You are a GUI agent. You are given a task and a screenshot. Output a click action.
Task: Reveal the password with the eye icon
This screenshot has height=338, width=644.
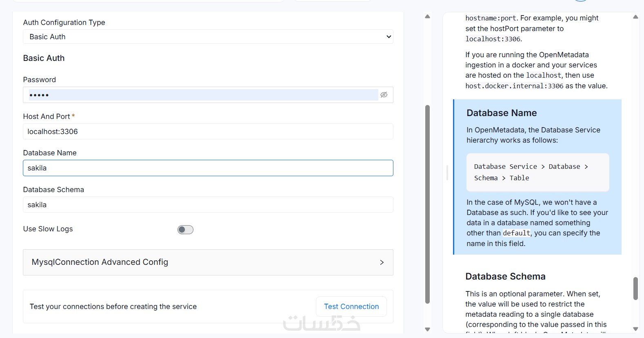(x=384, y=95)
